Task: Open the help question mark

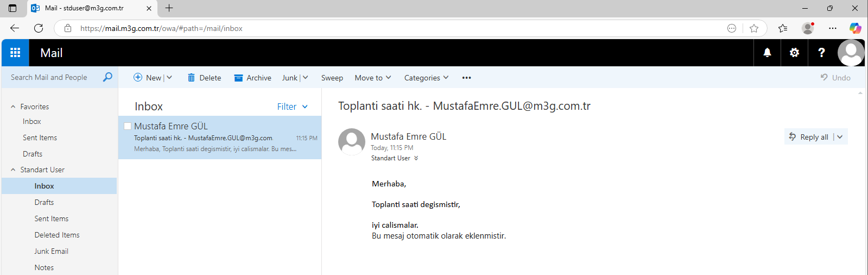Action: tap(821, 53)
